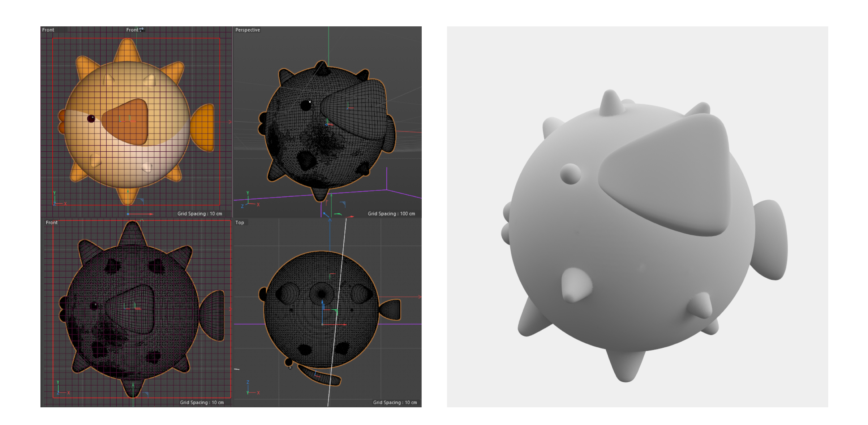Click the Perspective viewport label
This screenshot has height=425, width=868.
click(248, 30)
